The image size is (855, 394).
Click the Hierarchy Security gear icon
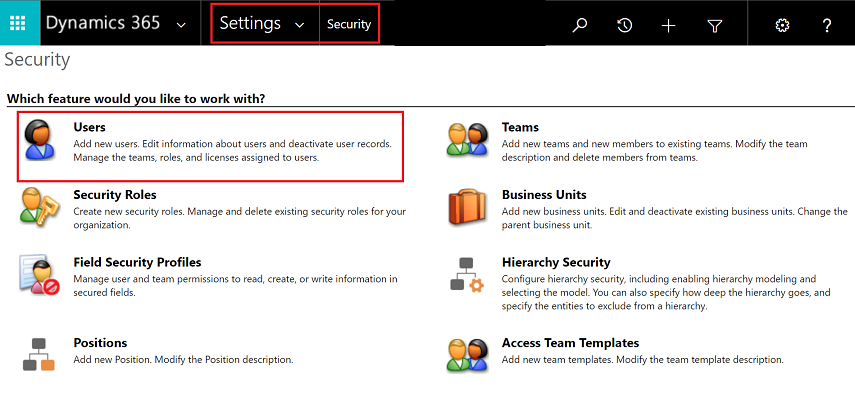pos(467,275)
